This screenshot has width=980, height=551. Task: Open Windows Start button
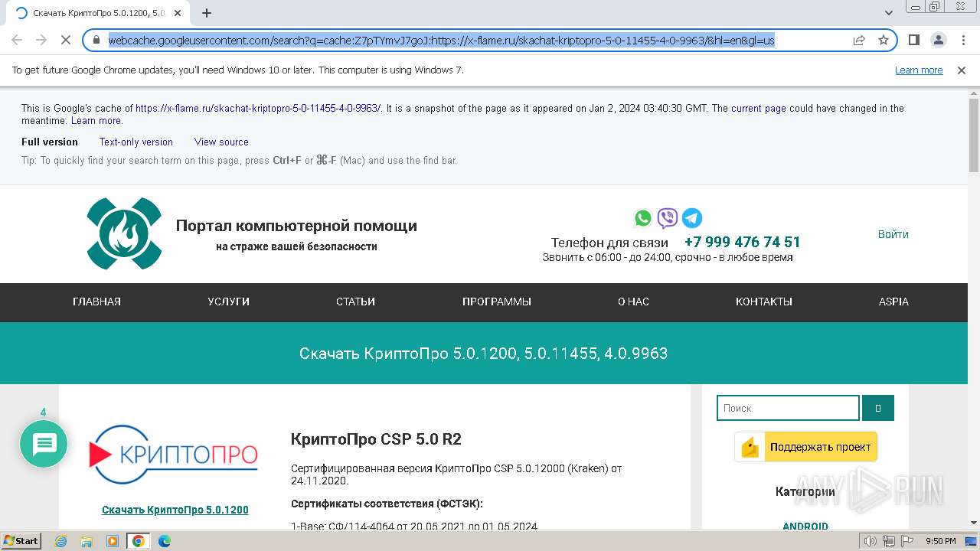tap(21, 541)
